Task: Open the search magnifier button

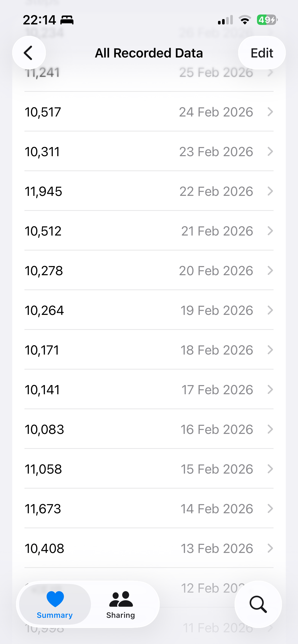Action: pyautogui.click(x=258, y=604)
